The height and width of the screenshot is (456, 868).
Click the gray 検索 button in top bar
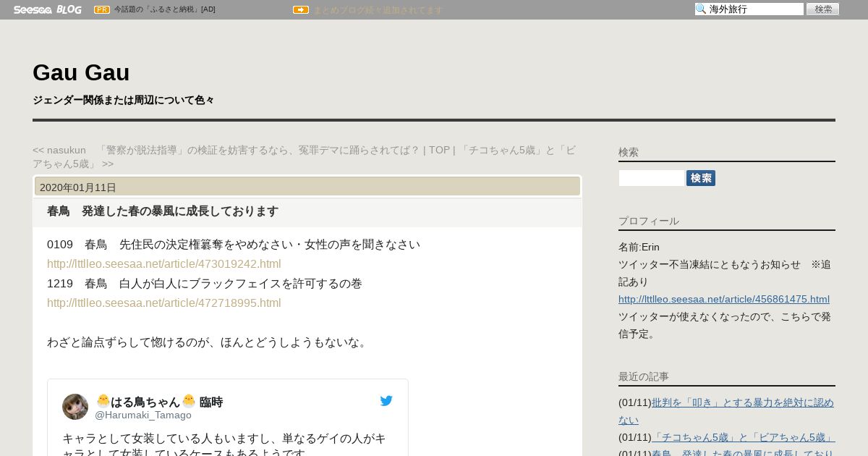point(823,9)
